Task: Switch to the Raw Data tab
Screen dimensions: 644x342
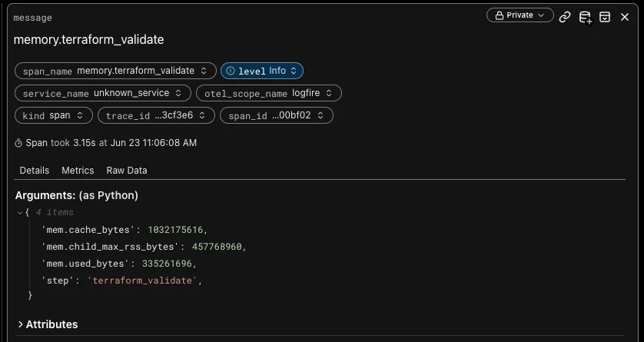Action: [x=127, y=171]
